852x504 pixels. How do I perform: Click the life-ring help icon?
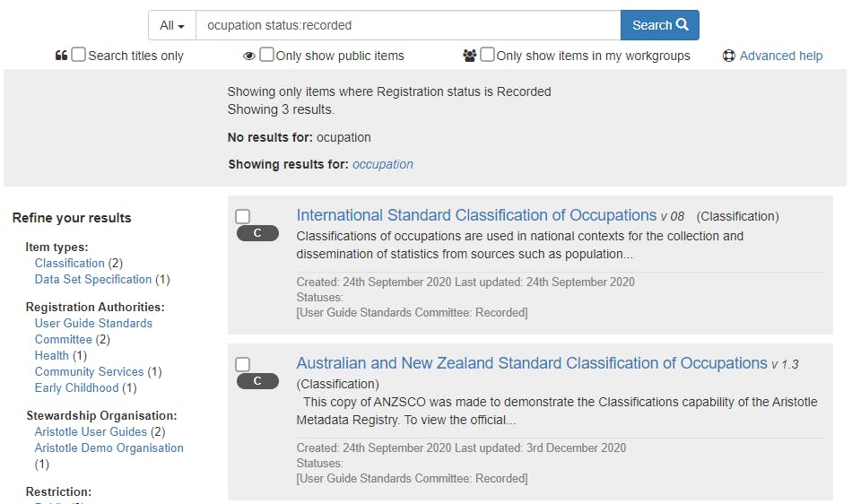(729, 56)
